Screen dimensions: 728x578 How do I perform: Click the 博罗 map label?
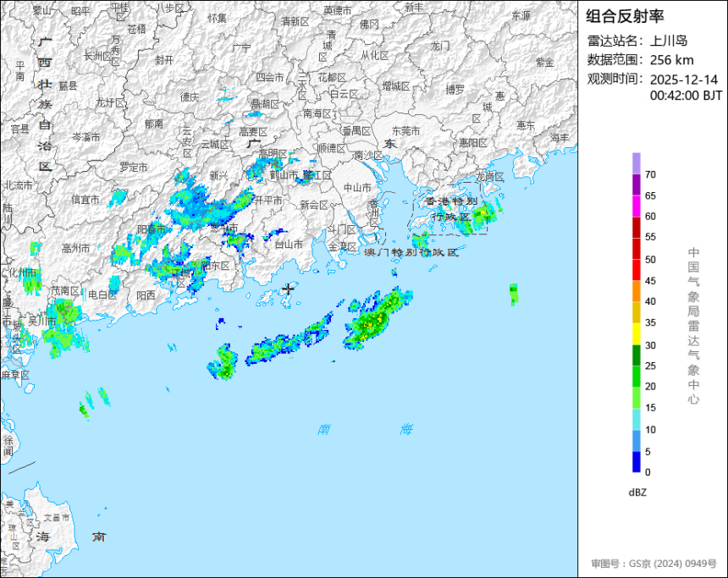click(x=455, y=89)
